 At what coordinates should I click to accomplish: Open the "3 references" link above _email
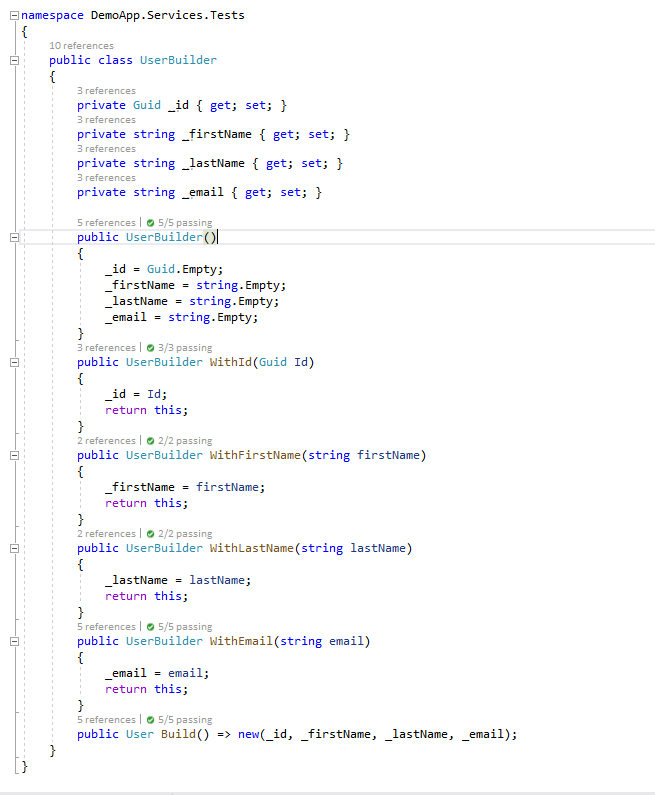point(105,178)
